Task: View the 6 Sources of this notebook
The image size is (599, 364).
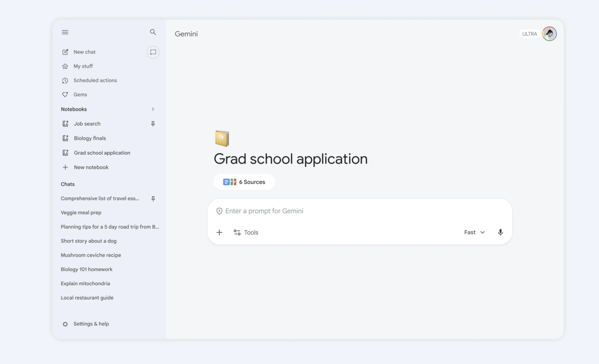Action: [x=244, y=182]
